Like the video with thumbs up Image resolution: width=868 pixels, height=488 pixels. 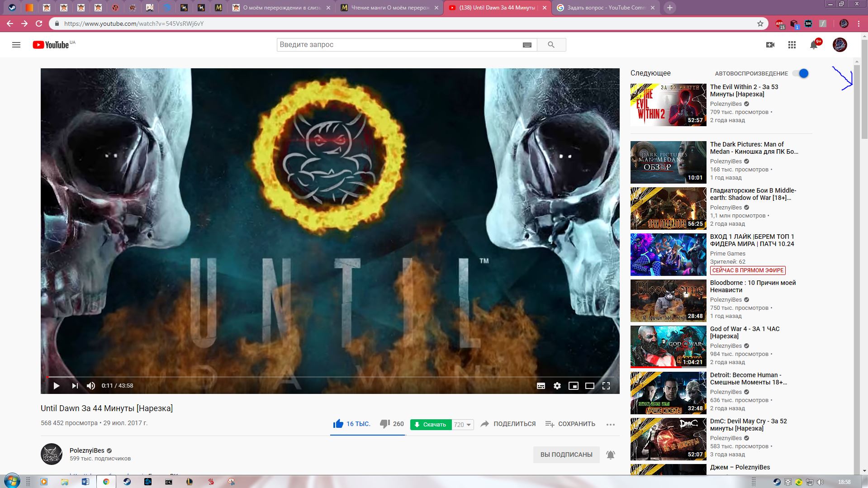[351, 424]
